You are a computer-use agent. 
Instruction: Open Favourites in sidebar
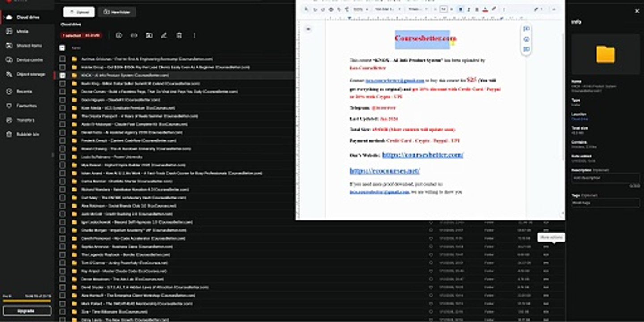coord(26,106)
